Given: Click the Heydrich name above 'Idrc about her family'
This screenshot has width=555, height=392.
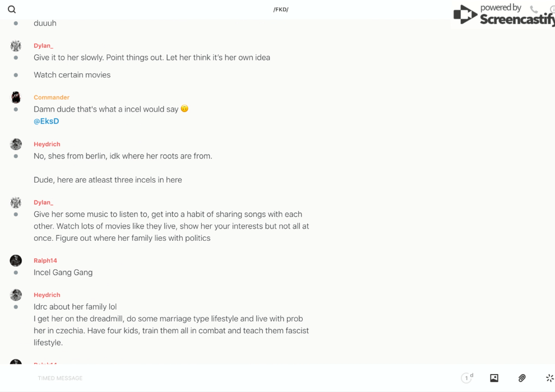Looking at the screenshot, I should coord(47,295).
